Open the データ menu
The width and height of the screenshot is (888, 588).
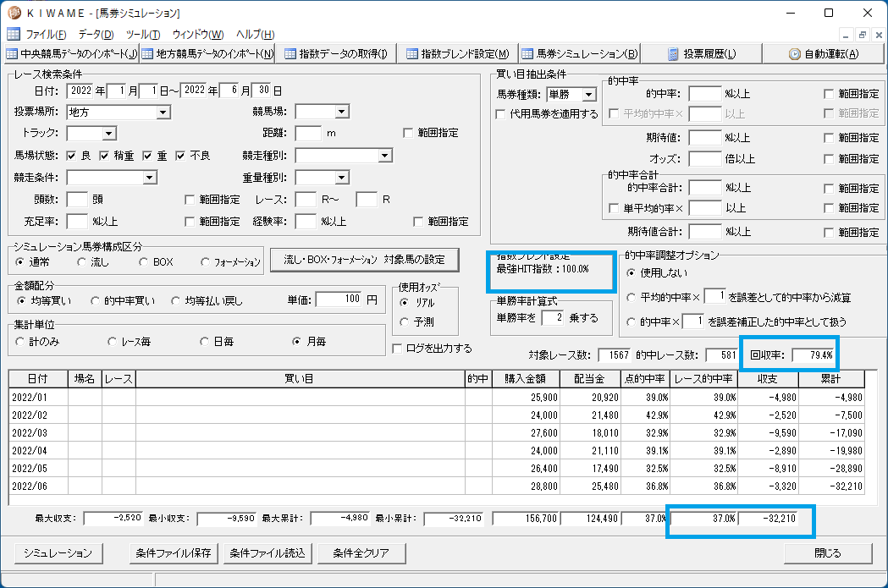(x=96, y=35)
